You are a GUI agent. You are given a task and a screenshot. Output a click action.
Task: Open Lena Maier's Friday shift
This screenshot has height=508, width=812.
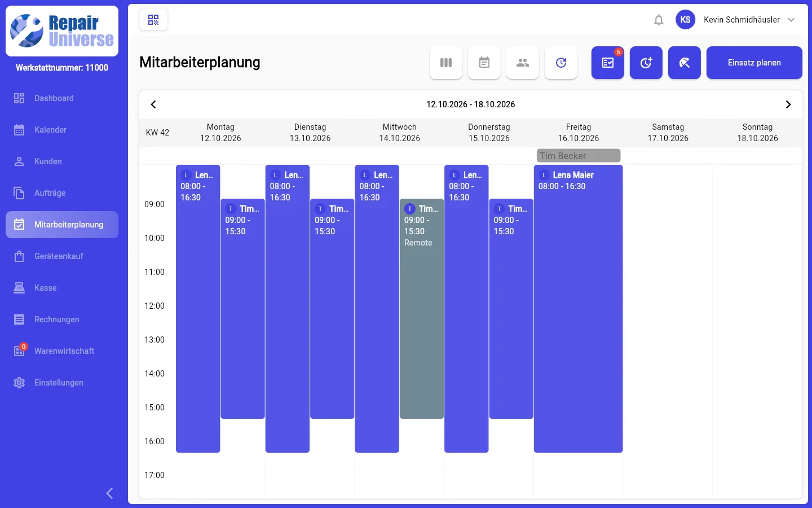579,309
